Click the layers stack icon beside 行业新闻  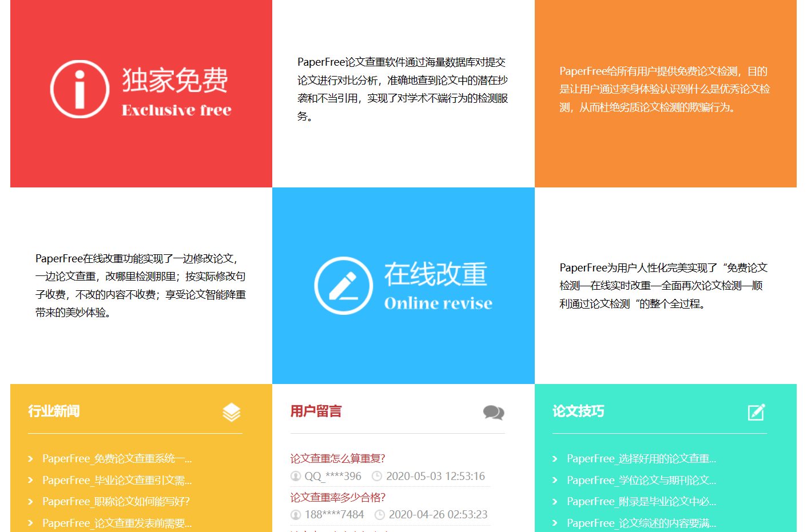point(231,412)
